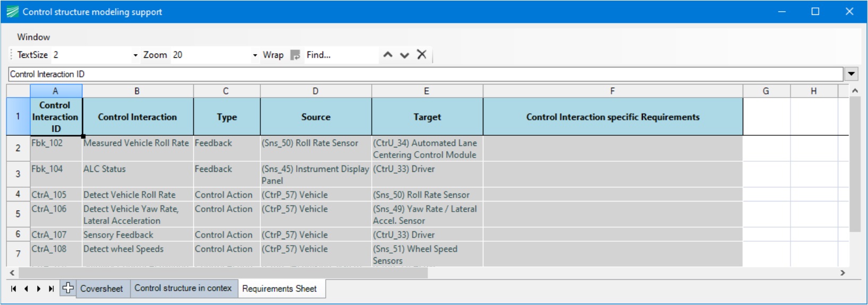
Task: Select the ALC Status cell
Action: point(138,175)
